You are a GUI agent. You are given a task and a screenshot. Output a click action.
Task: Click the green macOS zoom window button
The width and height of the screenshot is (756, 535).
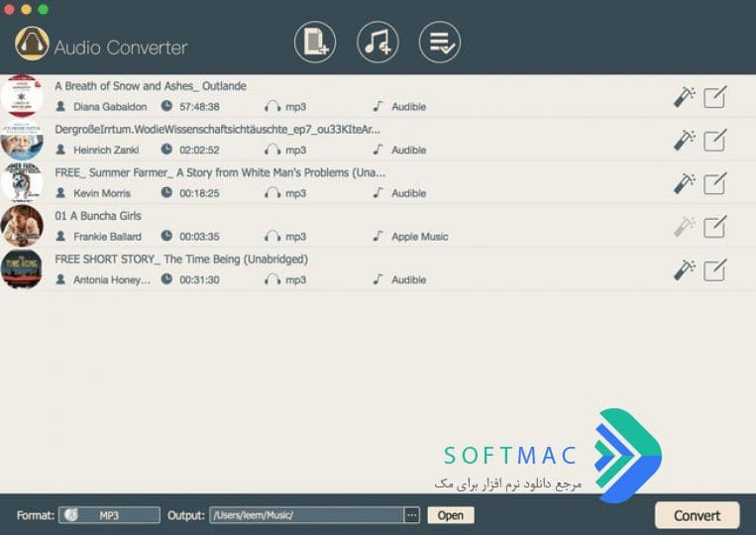click(44, 9)
